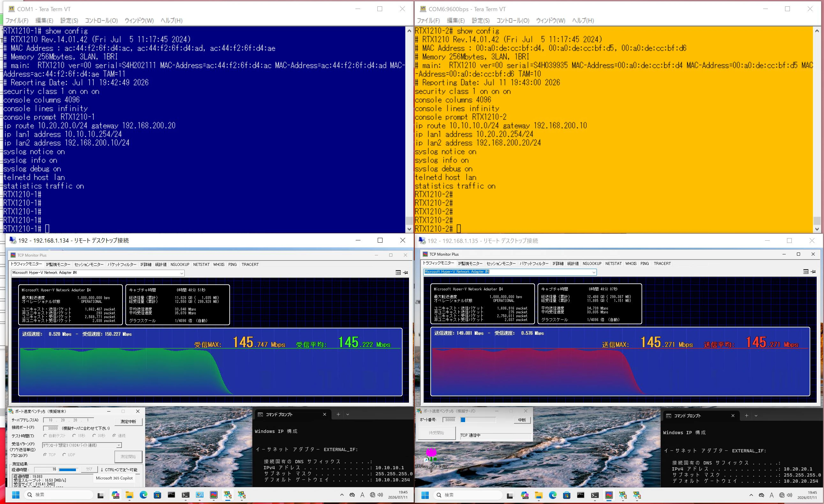Click the 測定中断 button
Screen dimensions: 824x504
click(129, 422)
